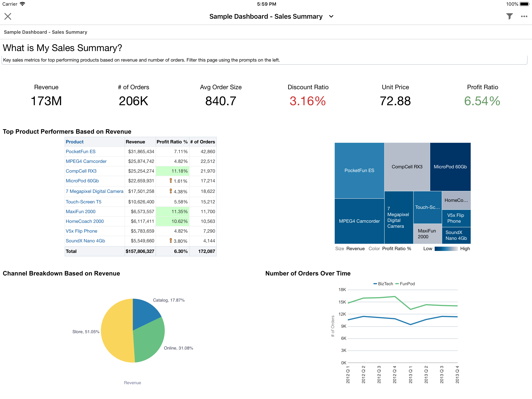The width and height of the screenshot is (532, 399).
Task: Open the MPEG4 Camcorder product link
Action: pos(86,161)
